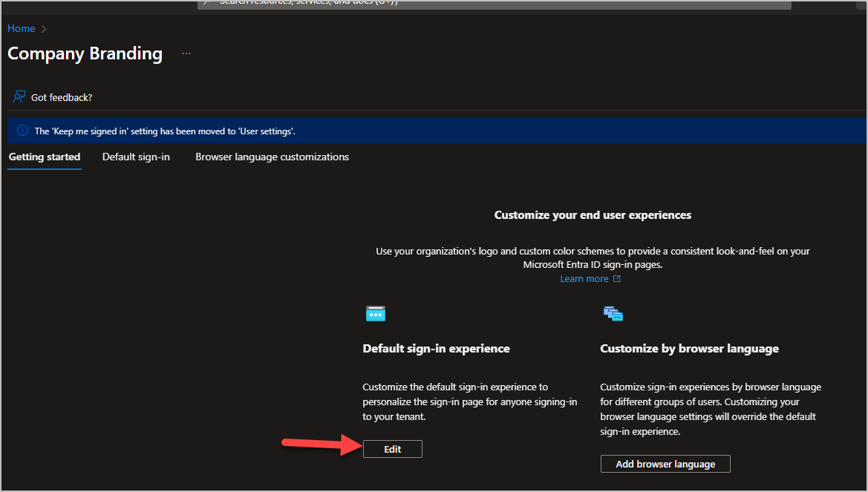The height and width of the screenshot is (492, 868).
Task: Click the external link icon after Learn more
Action: pos(616,279)
